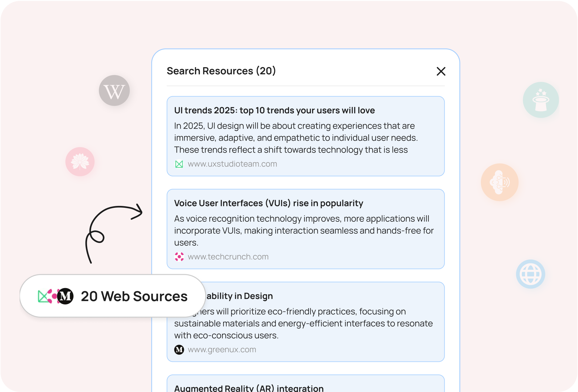The width and height of the screenshot is (578, 392).
Task: Click the 20 Web Sources button
Action: pos(134,296)
